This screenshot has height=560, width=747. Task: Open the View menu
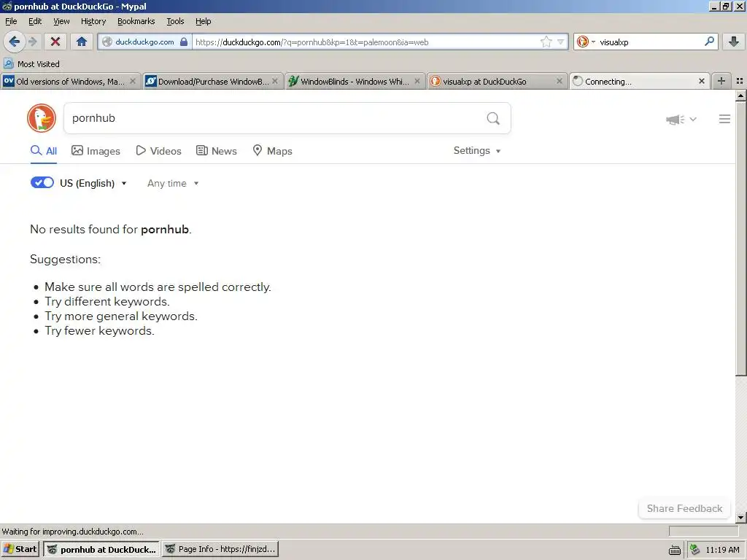(61, 21)
